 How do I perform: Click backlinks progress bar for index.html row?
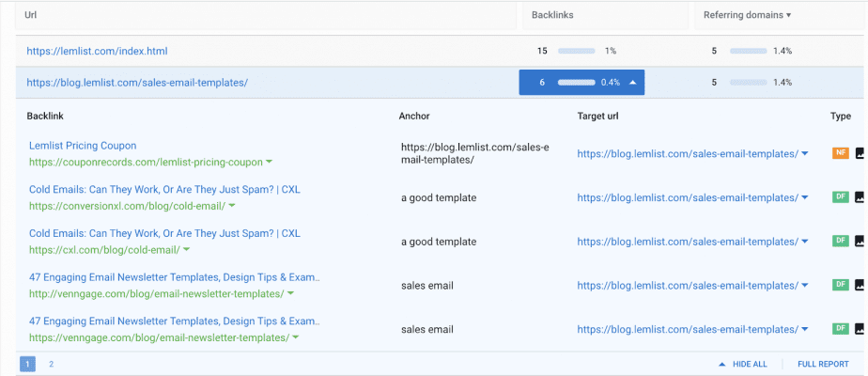click(x=576, y=51)
